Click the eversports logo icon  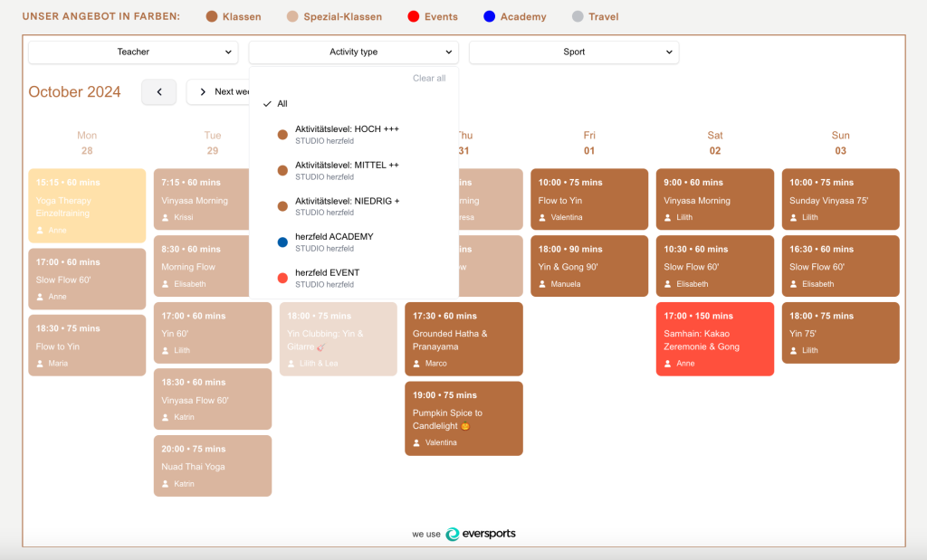[453, 534]
